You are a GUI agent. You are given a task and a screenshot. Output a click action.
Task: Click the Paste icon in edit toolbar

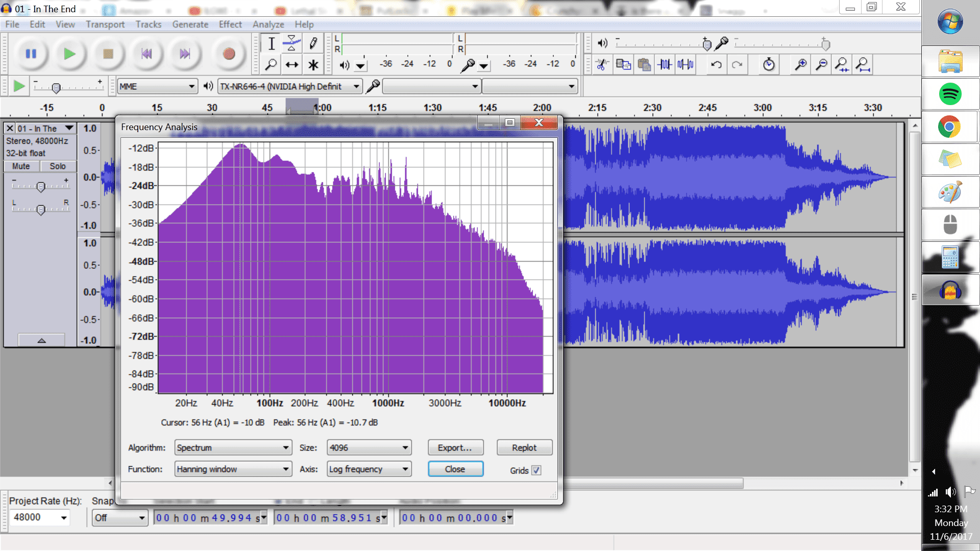644,65
